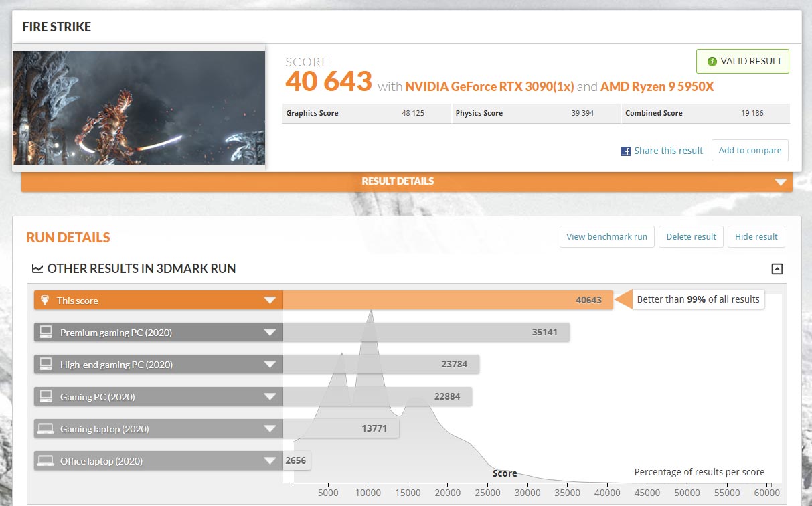Click the Hide result button
The image size is (812, 506).
[756, 236]
